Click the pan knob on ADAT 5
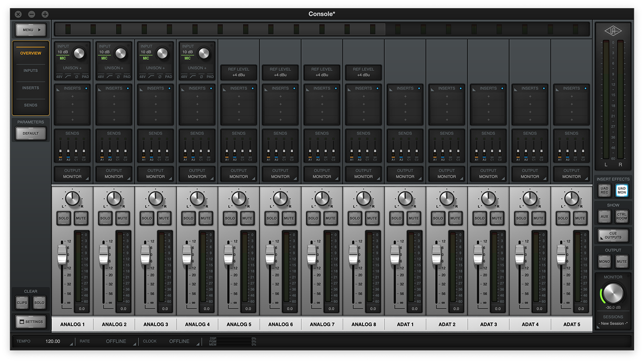644x362 pixels. click(x=572, y=198)
